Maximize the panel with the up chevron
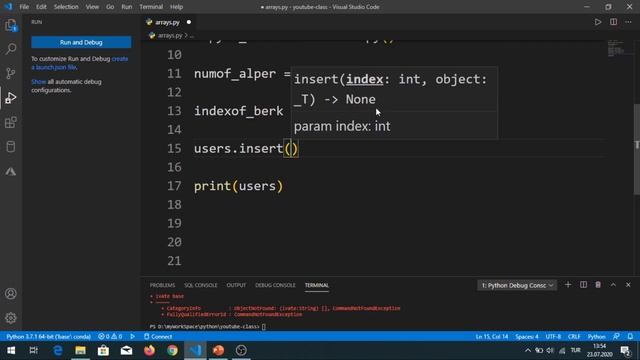The image size is (640, 360). tap(613, 285)
